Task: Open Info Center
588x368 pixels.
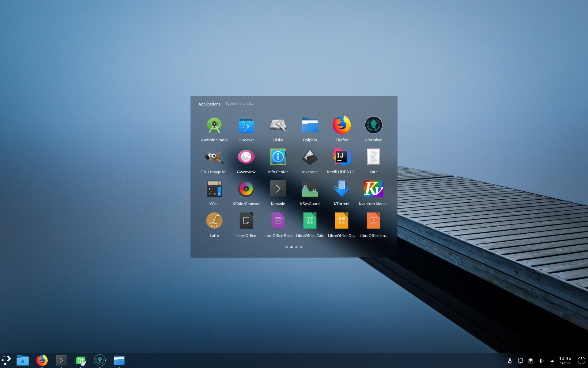Action: (x=278, y=161)
